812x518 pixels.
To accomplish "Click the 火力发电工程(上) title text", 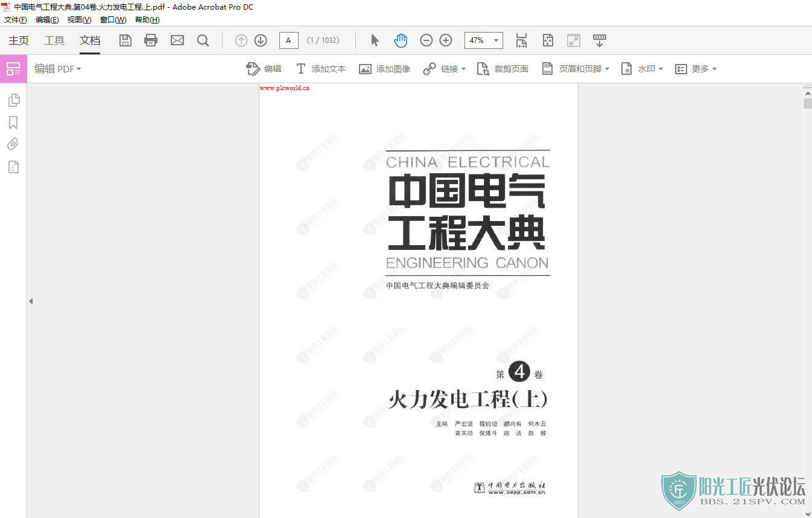I will (x=468, y=400).
